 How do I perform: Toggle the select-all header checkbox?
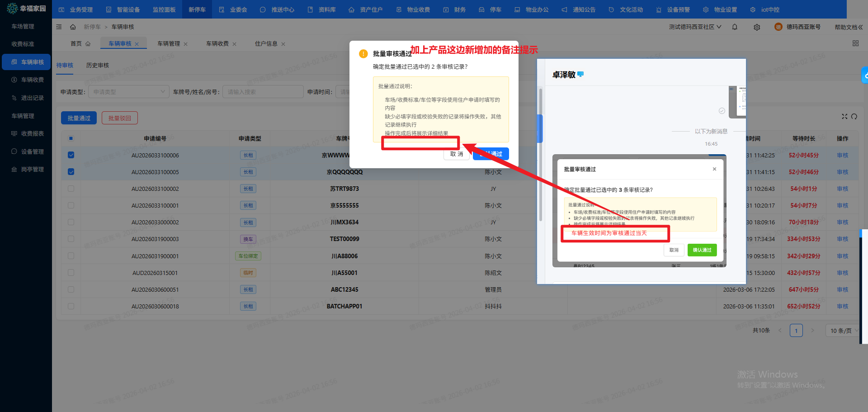click(x=71, y=138)
